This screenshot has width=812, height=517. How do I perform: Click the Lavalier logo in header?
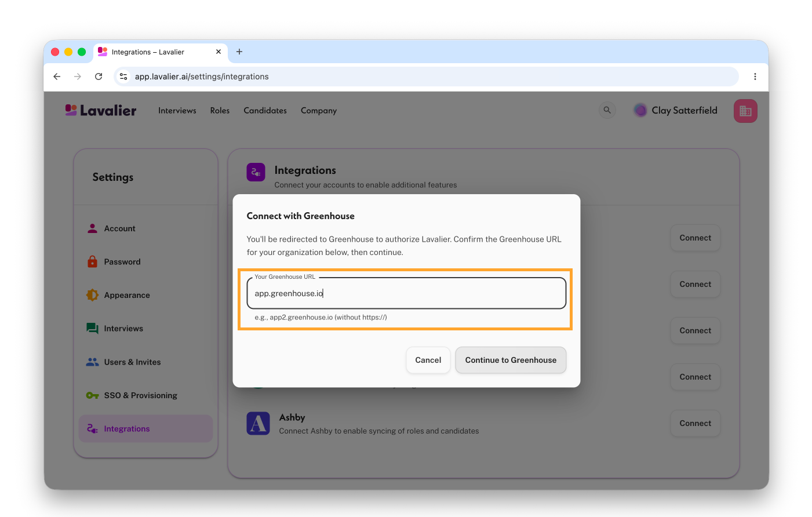[x=101, y=110]
